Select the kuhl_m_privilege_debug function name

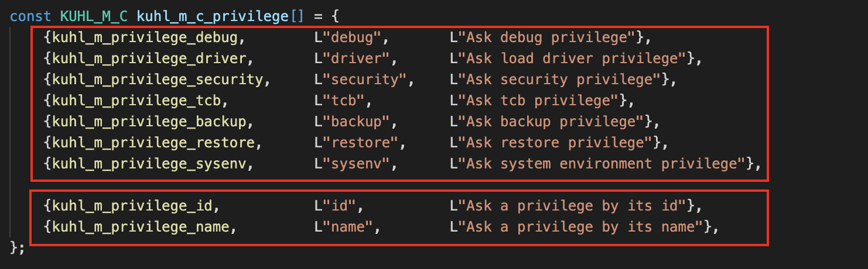pyautogui.click(x=145, y=38)
